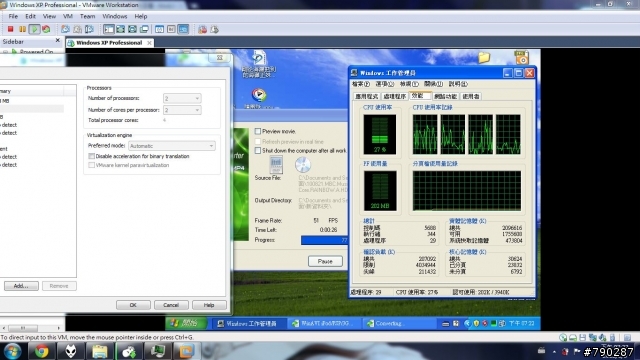This screenshot has height=360, width=640.
Task: Click OK in the settings dialog
Action: point(133,305)
